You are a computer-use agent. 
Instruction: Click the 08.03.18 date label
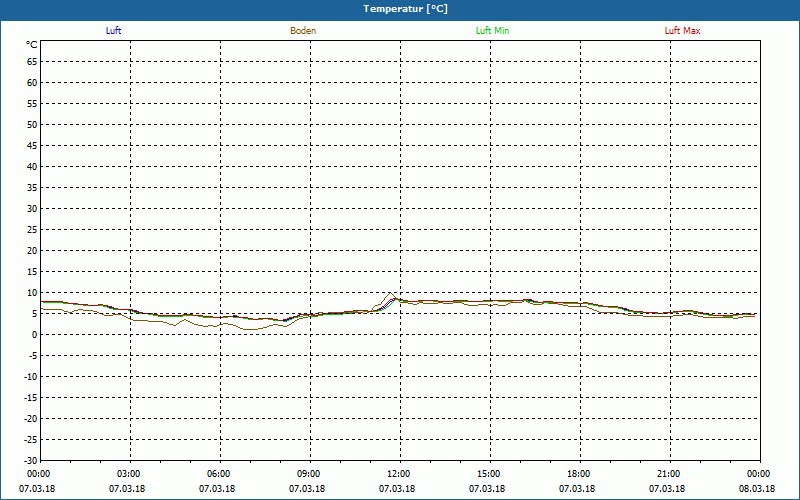pyautogui.click(x=757, y=489)
